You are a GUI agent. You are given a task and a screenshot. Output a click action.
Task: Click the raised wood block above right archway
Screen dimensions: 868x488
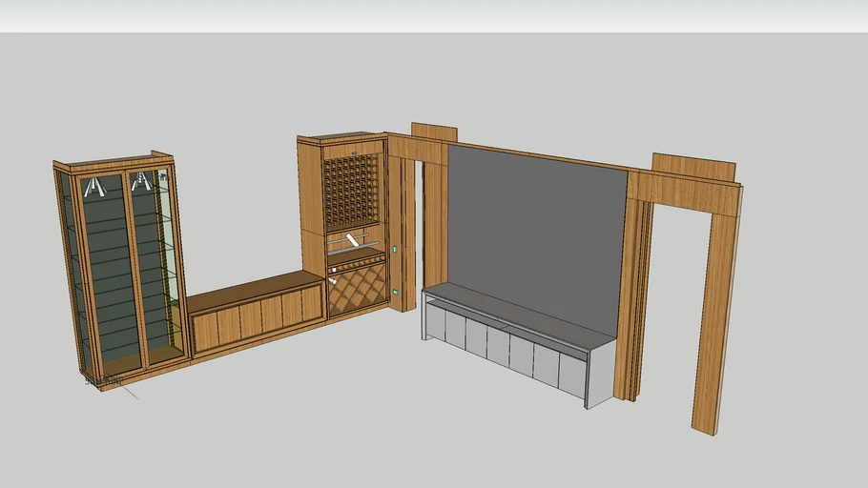[693, 167]
